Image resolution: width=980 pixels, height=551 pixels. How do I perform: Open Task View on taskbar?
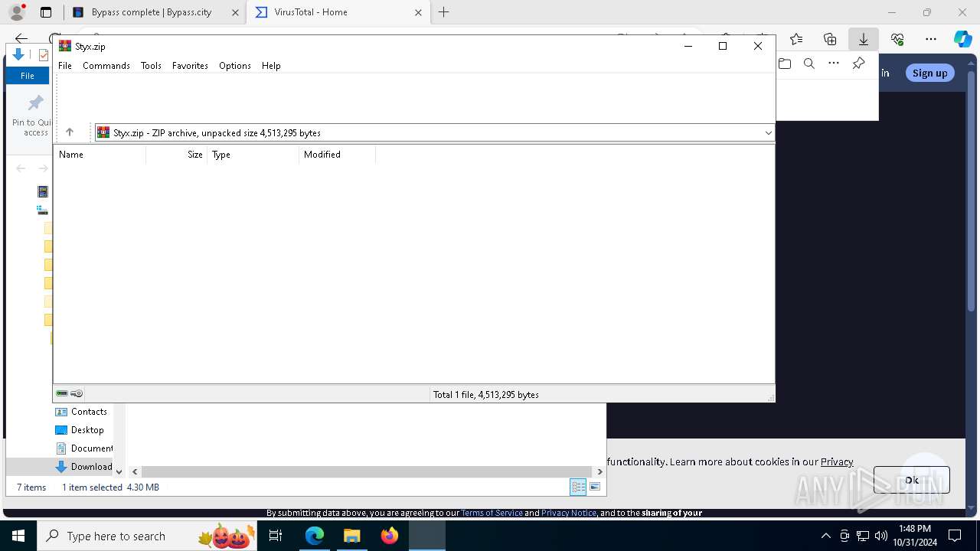tap(276, 536)
